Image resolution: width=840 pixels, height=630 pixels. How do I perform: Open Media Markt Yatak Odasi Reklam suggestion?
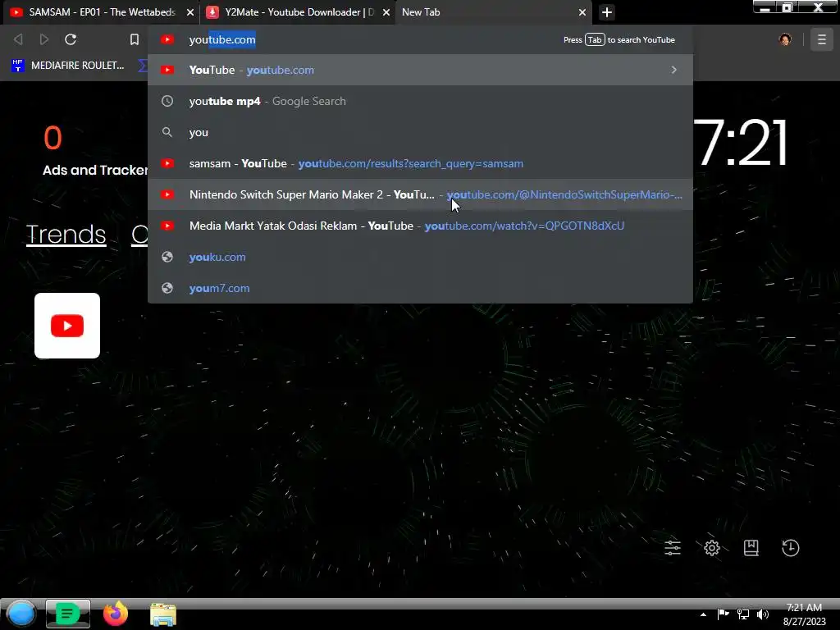pos(420,226)
